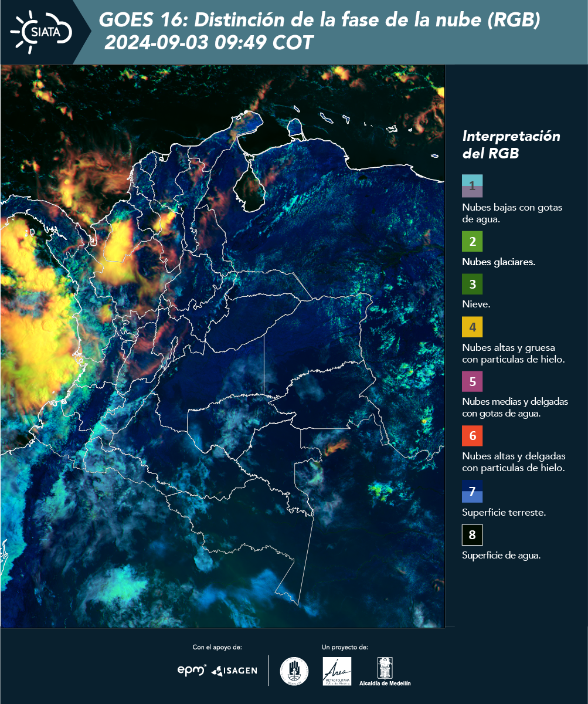Image resolution: width=588 pixels, height=704 pixels.
Task: Click the 'Superficie terreste.' label
Action: click(x=504, y=513)
